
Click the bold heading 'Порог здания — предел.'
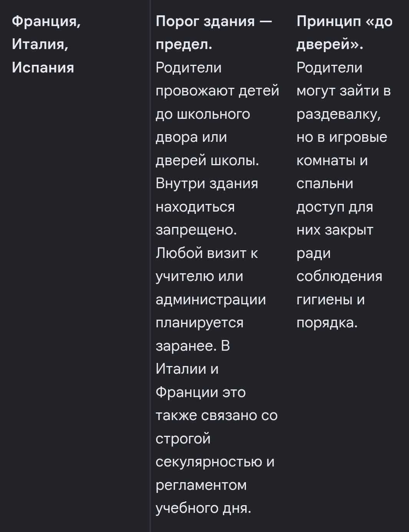coord(214,33)
